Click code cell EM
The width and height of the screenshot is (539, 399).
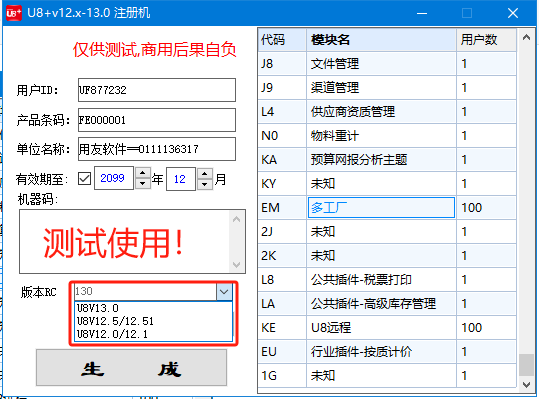click(x=282, y=208)
